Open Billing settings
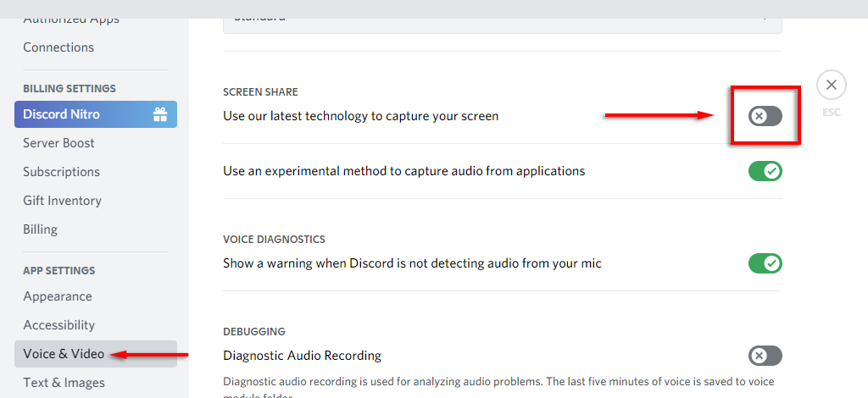Screen dimensions: 868x398 [x=40, y=229]
